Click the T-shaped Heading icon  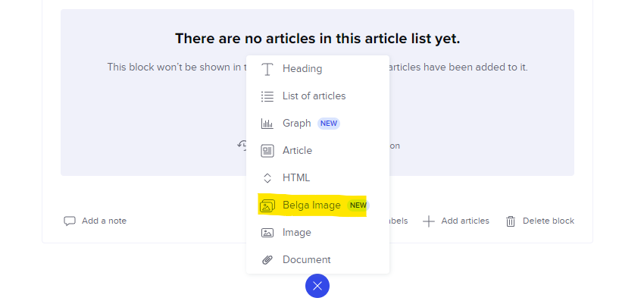click(267, 69)
